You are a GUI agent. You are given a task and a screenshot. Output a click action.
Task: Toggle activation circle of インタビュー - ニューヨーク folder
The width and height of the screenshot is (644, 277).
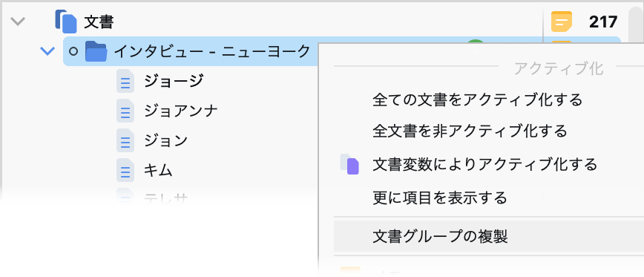click(x=73, y=51)
